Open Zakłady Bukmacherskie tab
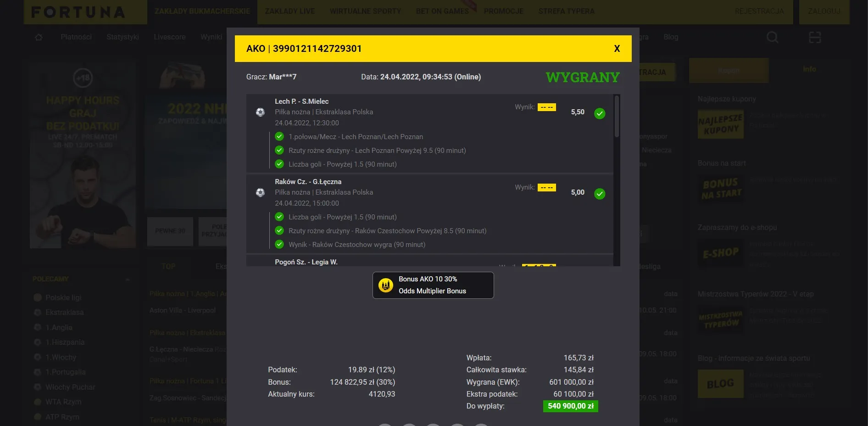 click(202, 11)
